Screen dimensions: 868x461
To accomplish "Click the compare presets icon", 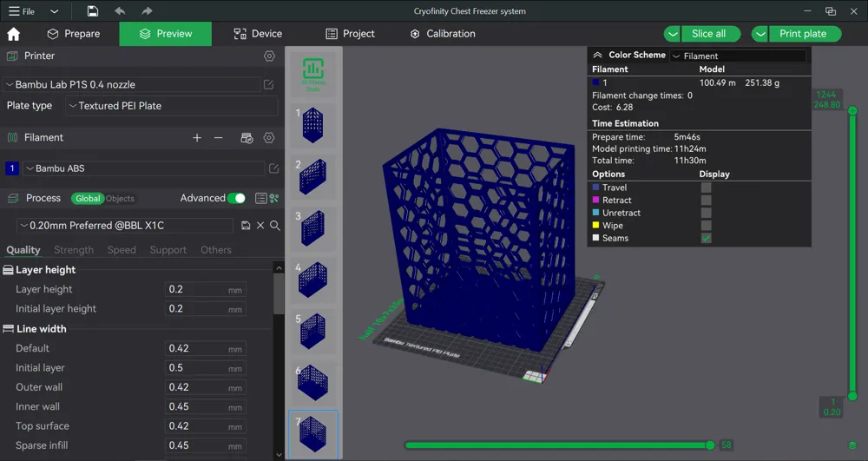I will (274, 198).
